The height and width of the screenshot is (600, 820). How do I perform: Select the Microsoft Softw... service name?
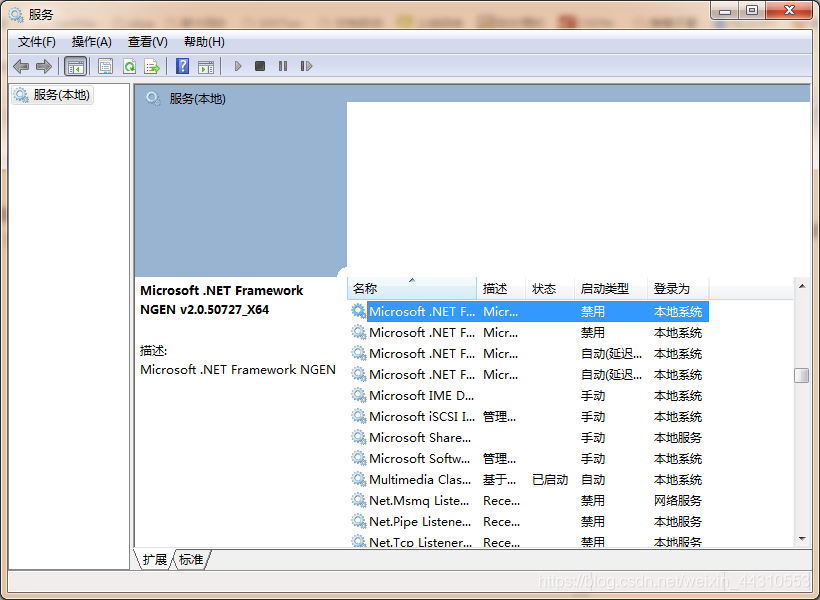[419, 458]
